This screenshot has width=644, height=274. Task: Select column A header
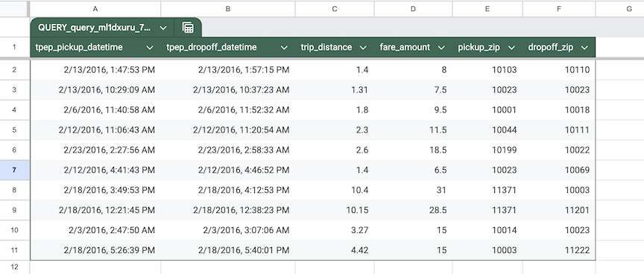(x=95, y=9)
